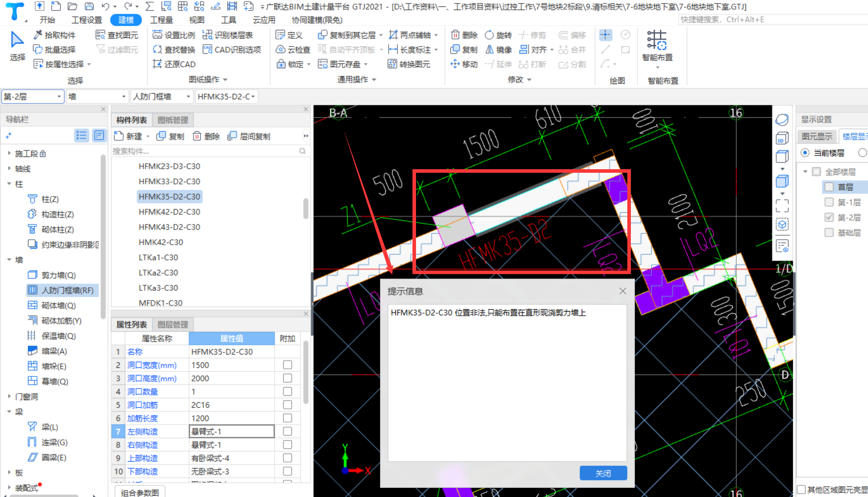
Task: Click 删除 in component list toolbar
Action: click(206, 136)
